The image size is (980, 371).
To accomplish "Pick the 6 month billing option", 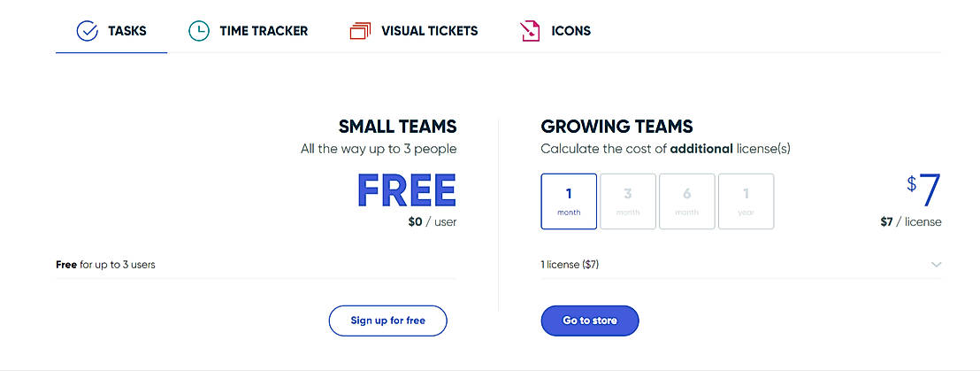I will (686, 201).
